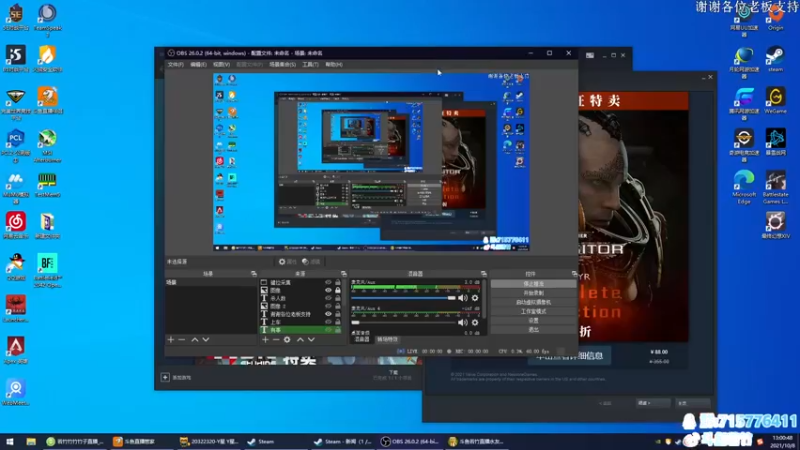Undock the audio mixer panel with its pop-out icon
800x450 pixels.
click(484, 274)
